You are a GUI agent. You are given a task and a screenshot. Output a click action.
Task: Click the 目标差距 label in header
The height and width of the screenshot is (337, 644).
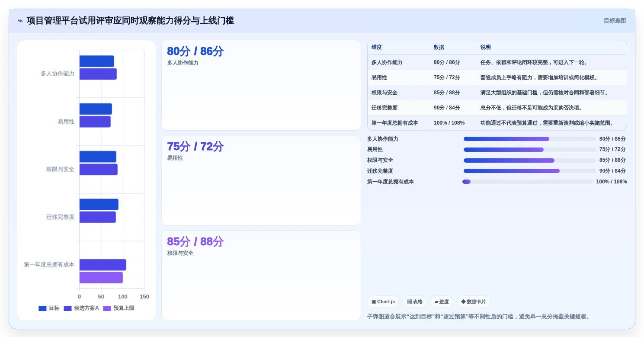(x=615, y=21)
